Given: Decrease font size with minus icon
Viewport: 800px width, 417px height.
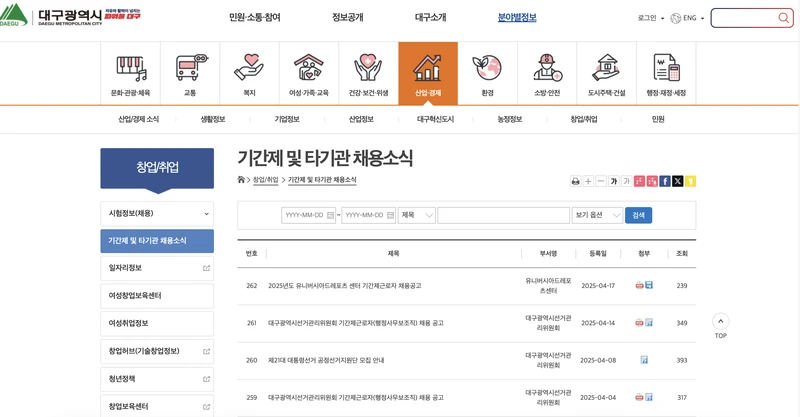Looking at the screenshot, I should click(601, 181).
